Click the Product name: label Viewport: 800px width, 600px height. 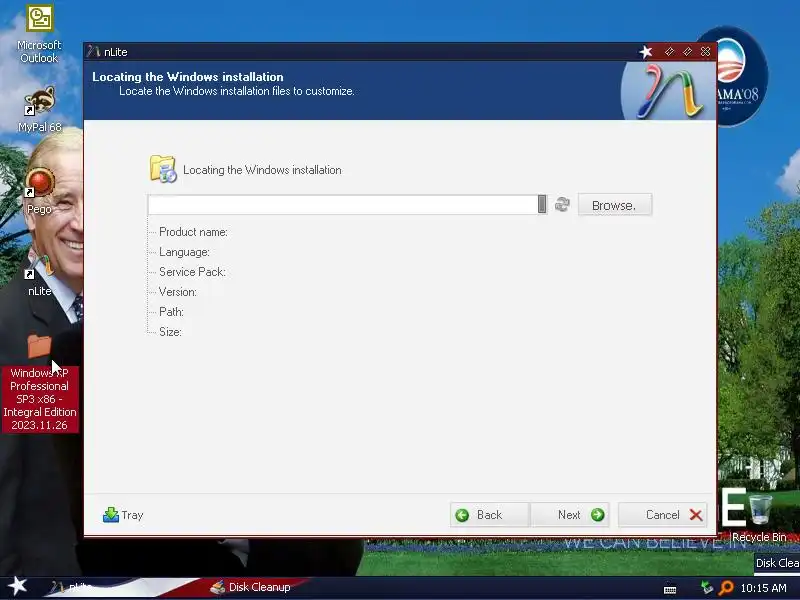pyautogui.click(x=193, y=232)
